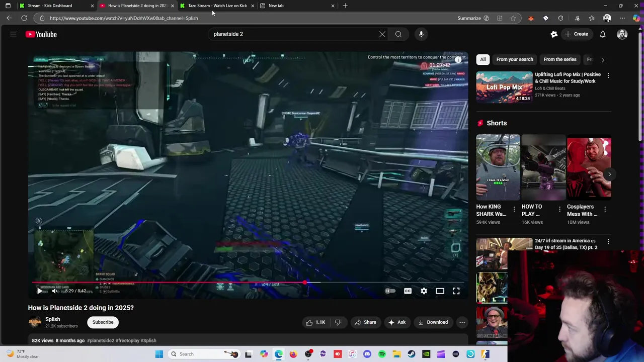Open the YouTube account avatar menu
The height and width of the screenshot is (362, 644).
click(x=622, y=34)
